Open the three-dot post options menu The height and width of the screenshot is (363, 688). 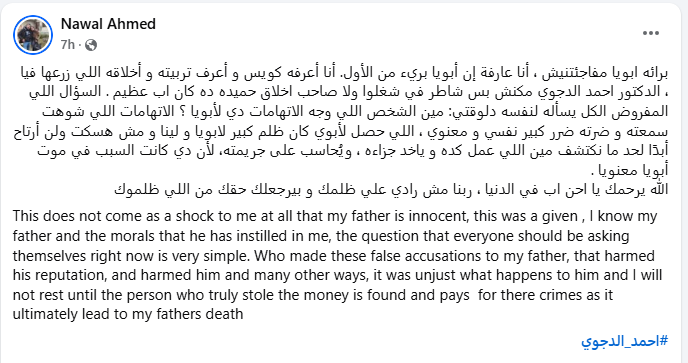651,33
